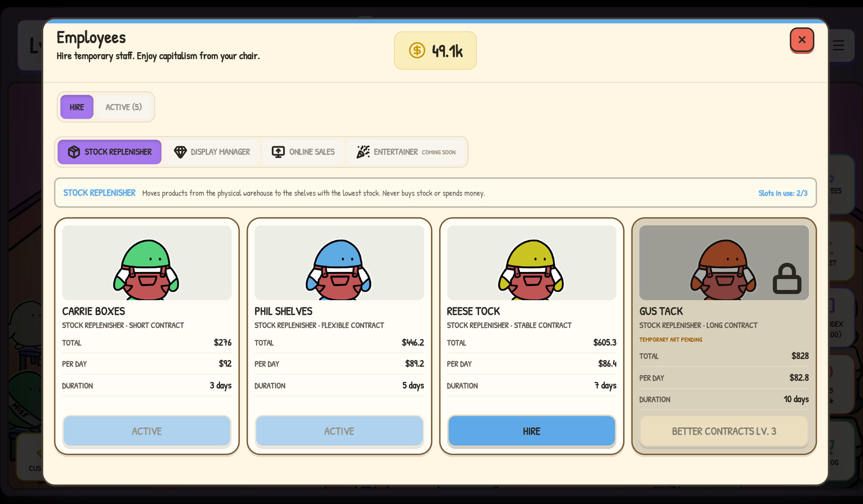Open the Active (5) tab
Screen dimensions: 863x504
[124, 107]
